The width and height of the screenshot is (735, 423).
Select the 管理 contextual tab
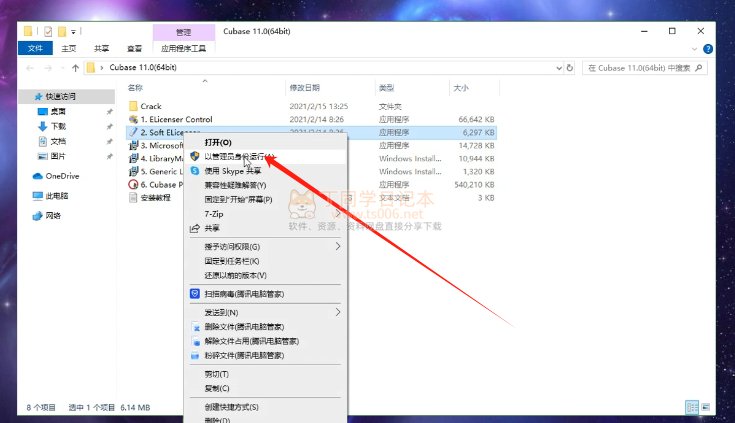[x=183, y=32]
